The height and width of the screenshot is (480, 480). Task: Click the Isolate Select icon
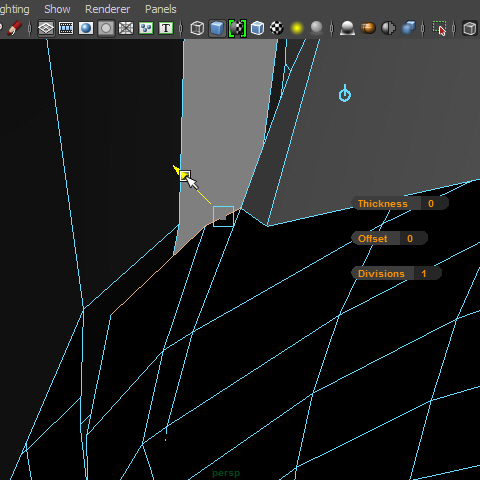click(x=439, y=28)
